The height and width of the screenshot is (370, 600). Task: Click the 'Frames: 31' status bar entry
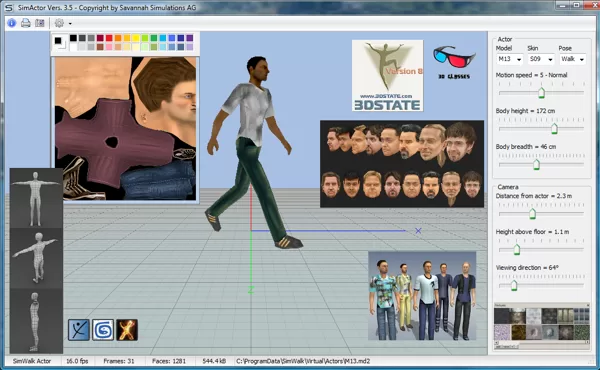(x=119, y=361)
